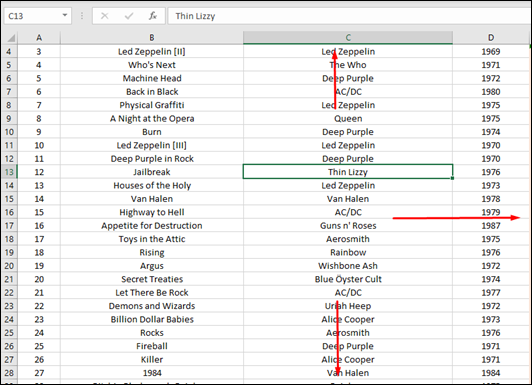Select the Rainbow cell
The height and width of the screenshot is (385, 532).
348,252
